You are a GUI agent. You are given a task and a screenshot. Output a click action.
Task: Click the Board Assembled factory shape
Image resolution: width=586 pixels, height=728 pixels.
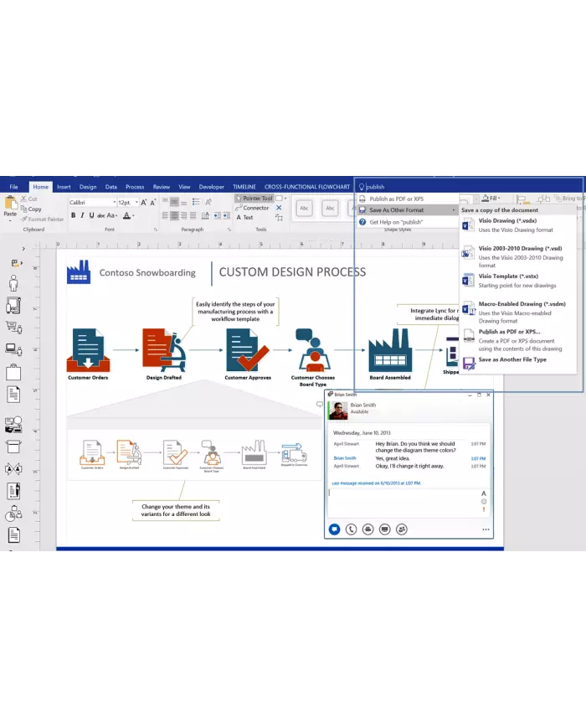(x=390, y=350)
